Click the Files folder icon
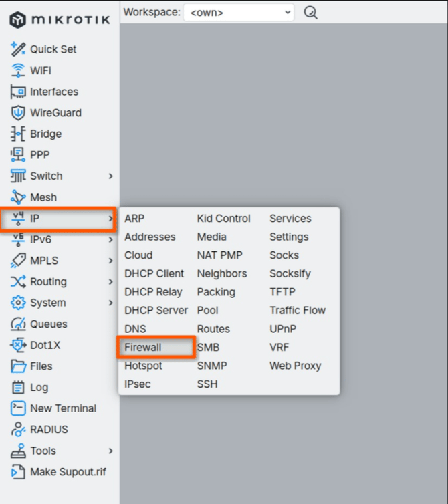The image size is (448, 504). (x=18, y=366)
